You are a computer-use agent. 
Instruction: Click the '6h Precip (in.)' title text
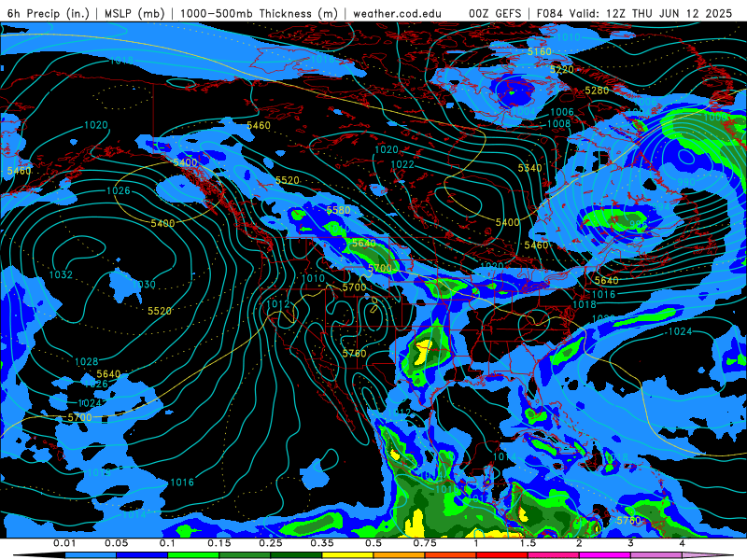(49, 13)
